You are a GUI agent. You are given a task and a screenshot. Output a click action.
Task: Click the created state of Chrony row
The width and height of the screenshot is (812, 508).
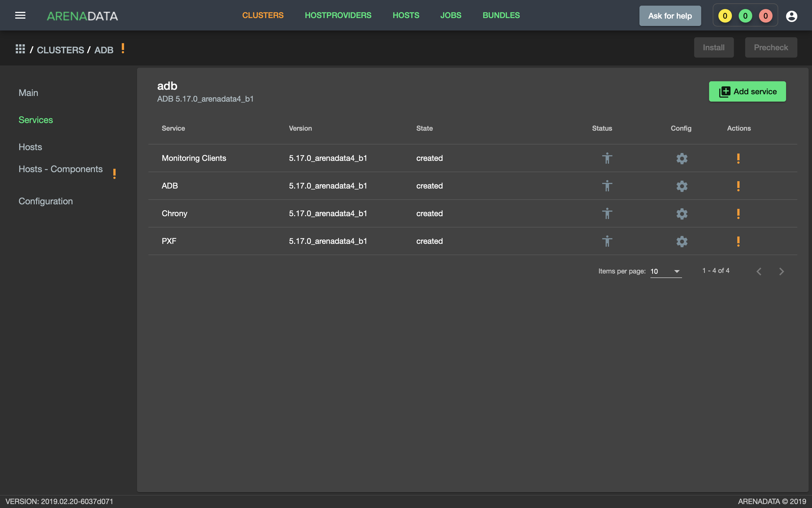(x=429, y=214)
